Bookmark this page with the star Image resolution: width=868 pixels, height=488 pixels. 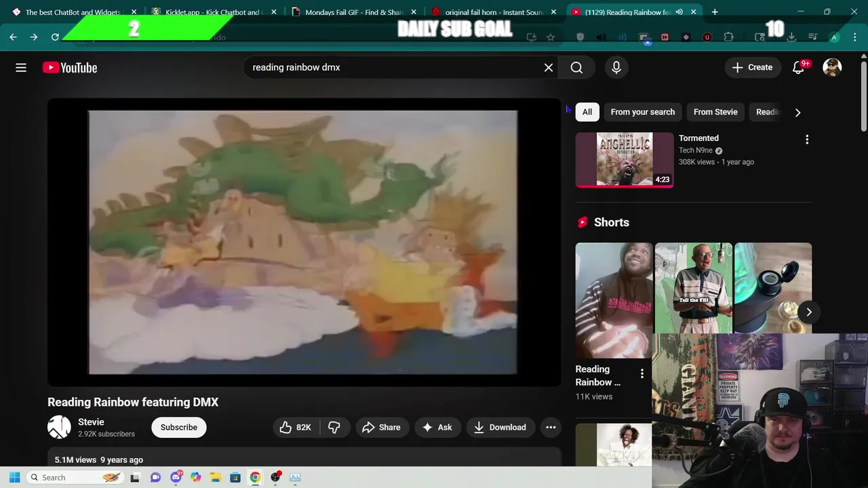(551, 37)
